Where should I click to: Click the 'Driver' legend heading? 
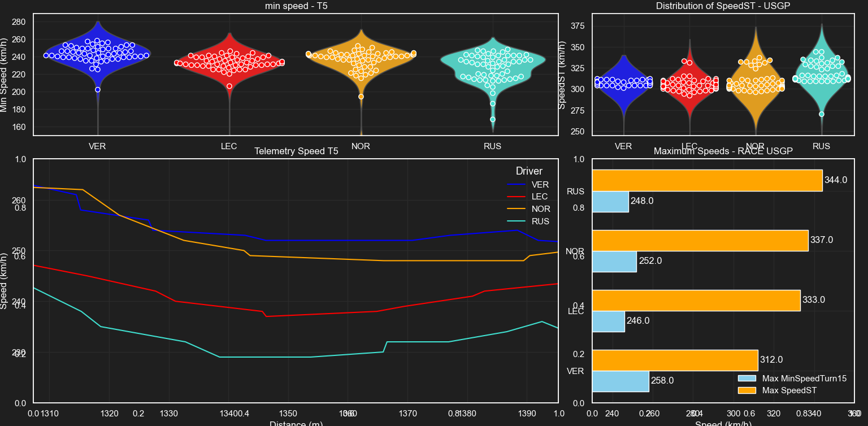click(x=529, y=171)
